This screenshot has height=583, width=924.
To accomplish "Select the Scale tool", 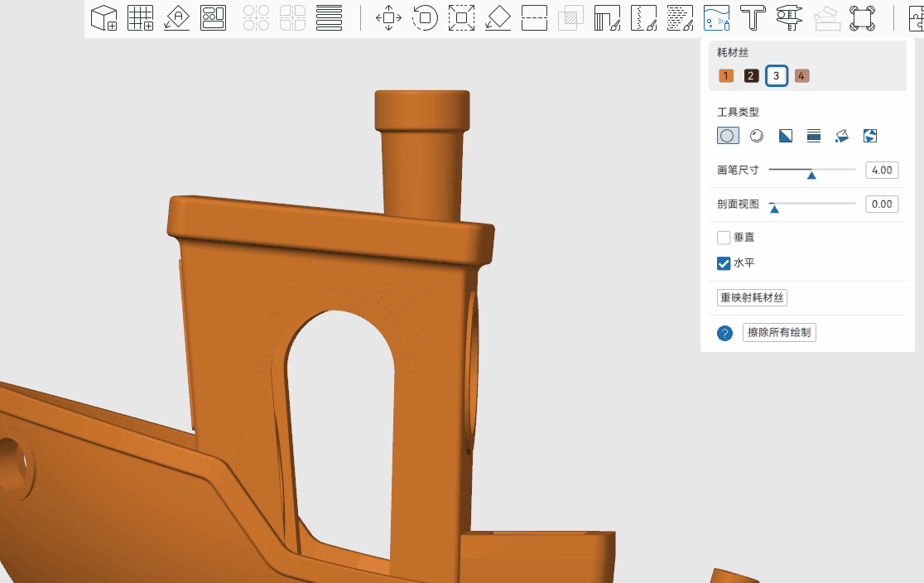I will (x=461, y=17).
